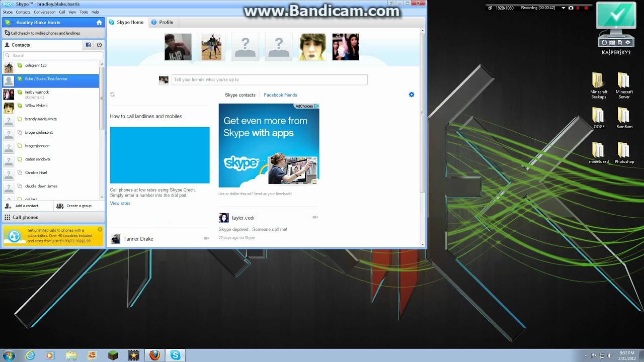Open the Skype menu
This screenshot has width=644, height=362.
pyautogui.click(x=8, y=12)
